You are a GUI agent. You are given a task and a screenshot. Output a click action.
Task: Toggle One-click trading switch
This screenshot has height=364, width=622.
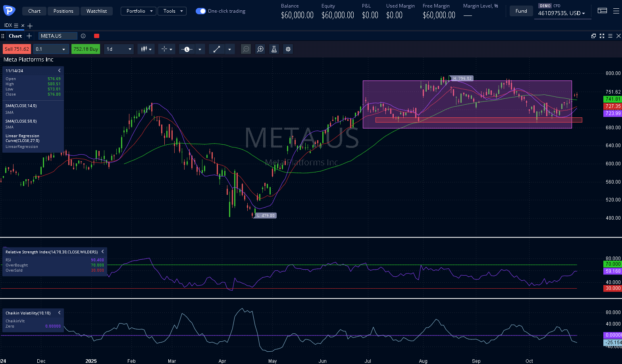click(200, 11)
